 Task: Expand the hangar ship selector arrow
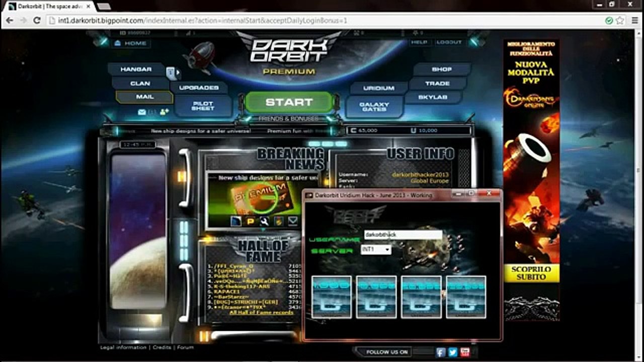tap(178, 72)
